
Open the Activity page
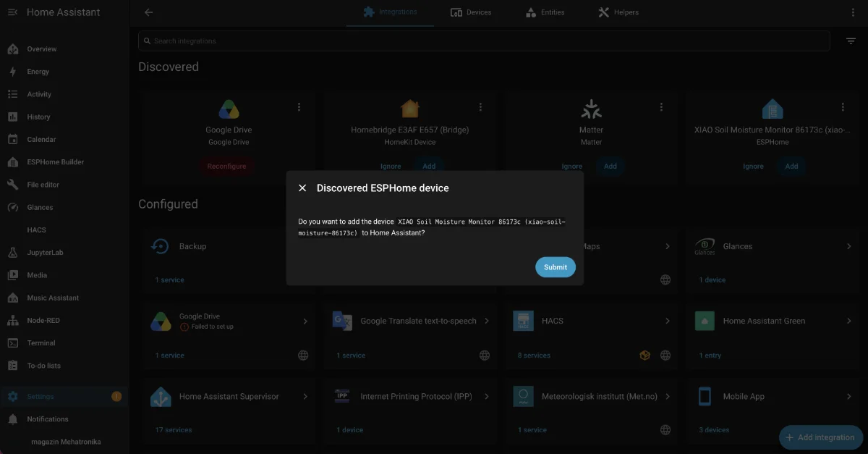pos(64,94)
